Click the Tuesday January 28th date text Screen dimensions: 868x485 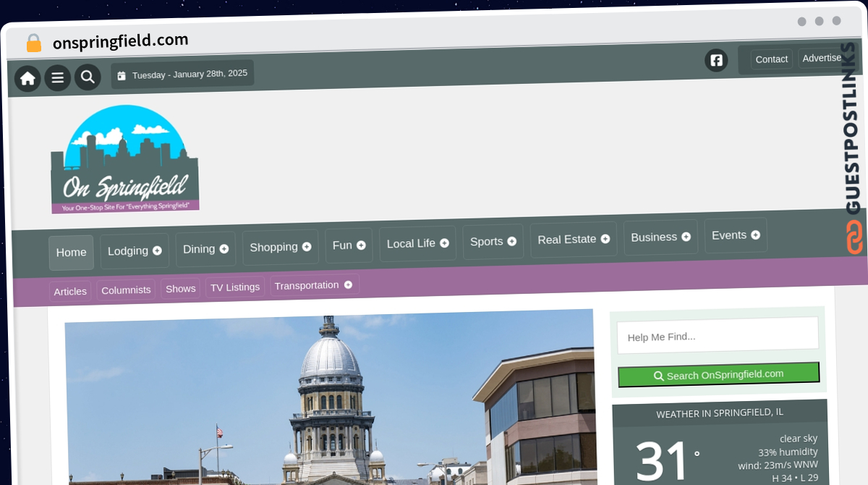point(190,74)
